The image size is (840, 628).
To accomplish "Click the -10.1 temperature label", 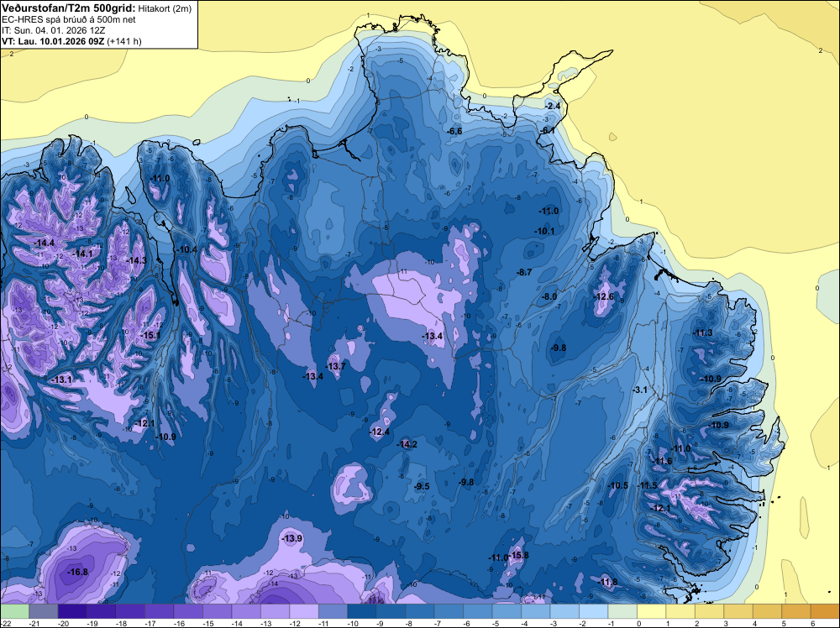I will coord(544,231).
